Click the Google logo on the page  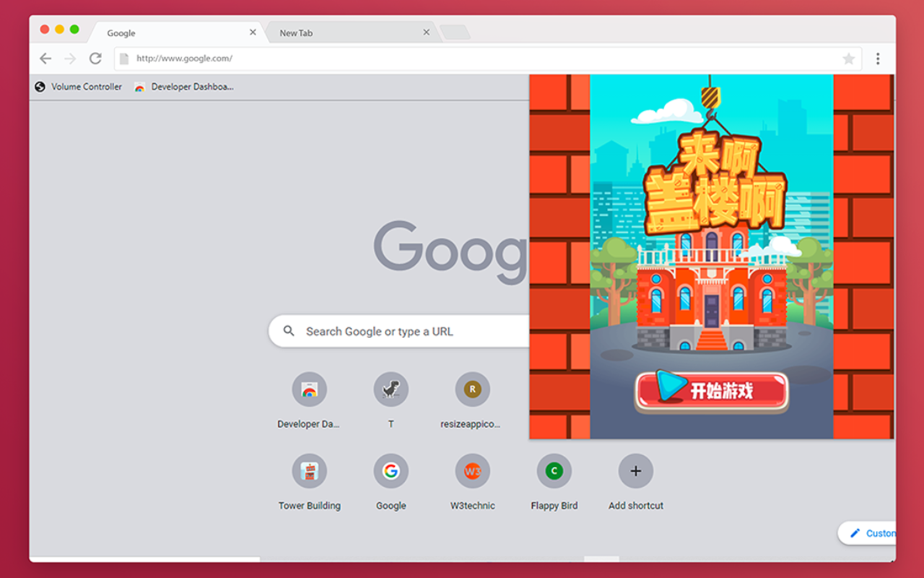451,251
